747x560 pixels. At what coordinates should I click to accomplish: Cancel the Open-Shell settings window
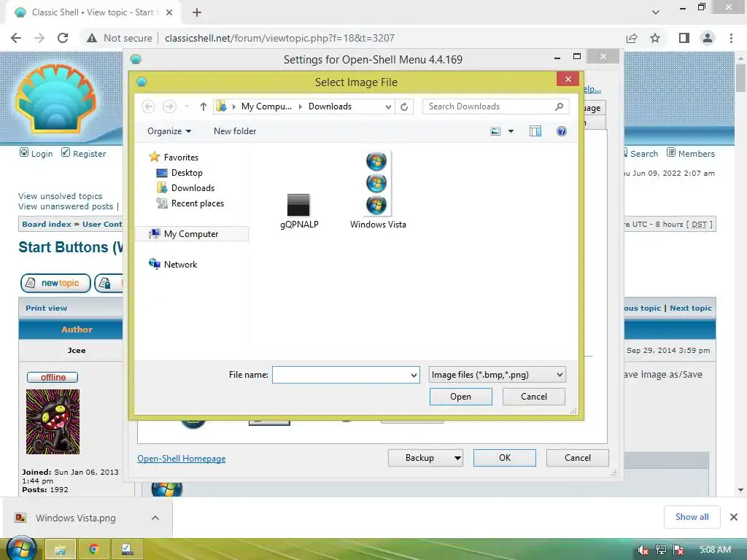point(578,458)
